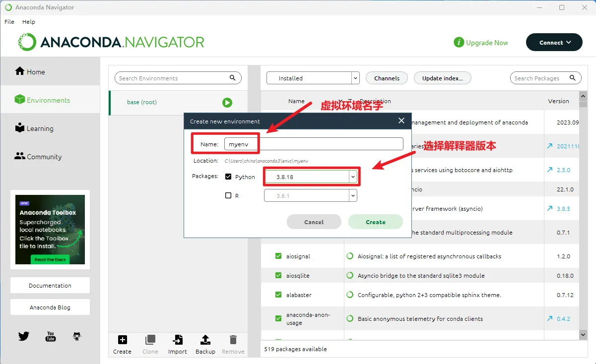
Task: Open the GitHub icon link
Action: (x=77, y=336)
